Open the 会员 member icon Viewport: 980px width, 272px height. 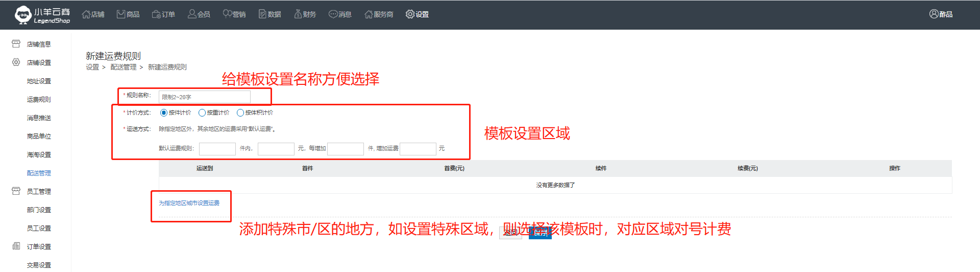pyautogui.click(x=192, y=14)
